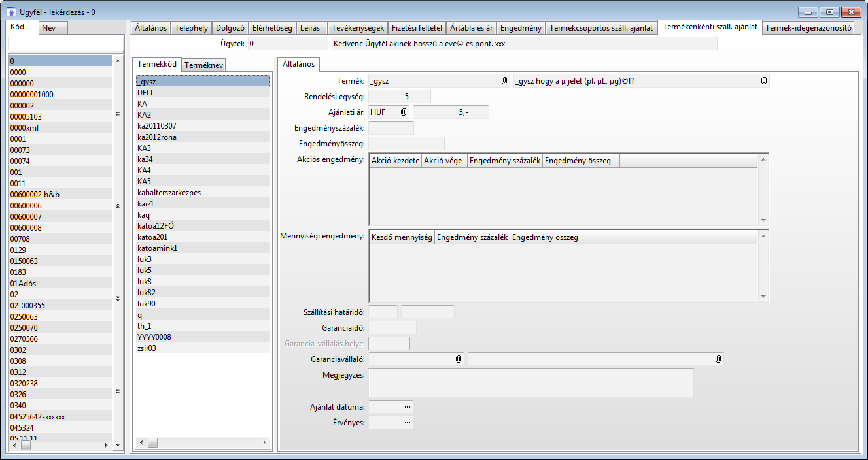The image size is (868, 460).
Task: Click the paperclip in the first Garanciavállaló field
Action: tap(459, 359)
